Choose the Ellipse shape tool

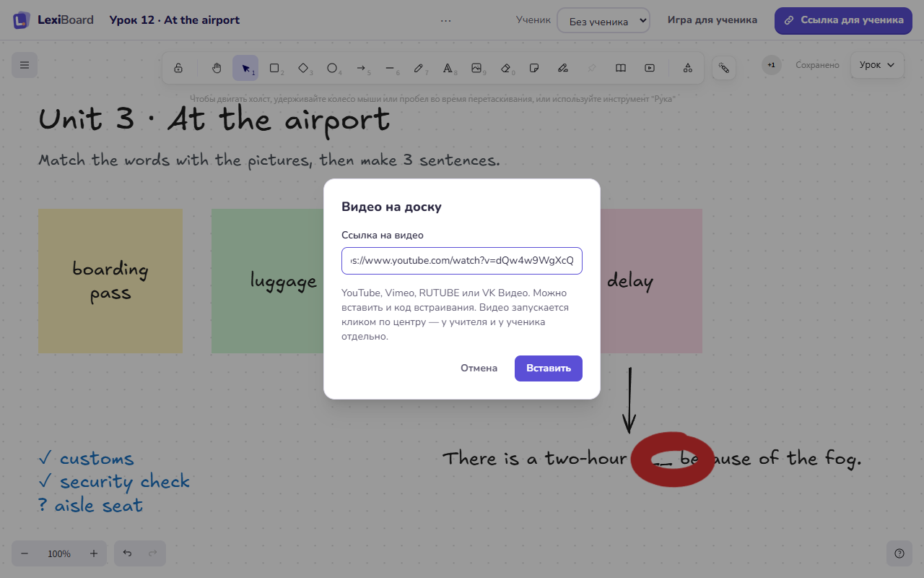[x=332, y=68]
